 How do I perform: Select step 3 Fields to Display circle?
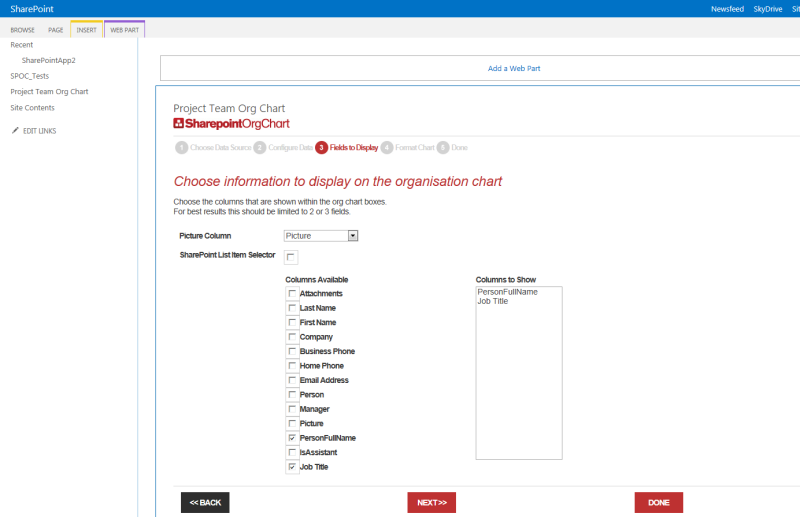coord(321,147)
